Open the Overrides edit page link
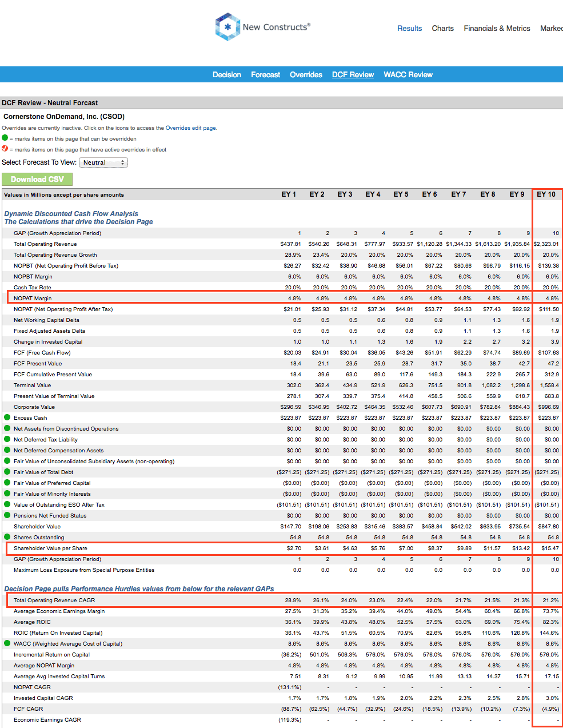Image resolution: width=563 pixels, height=728 pixels. coord(191,128)
